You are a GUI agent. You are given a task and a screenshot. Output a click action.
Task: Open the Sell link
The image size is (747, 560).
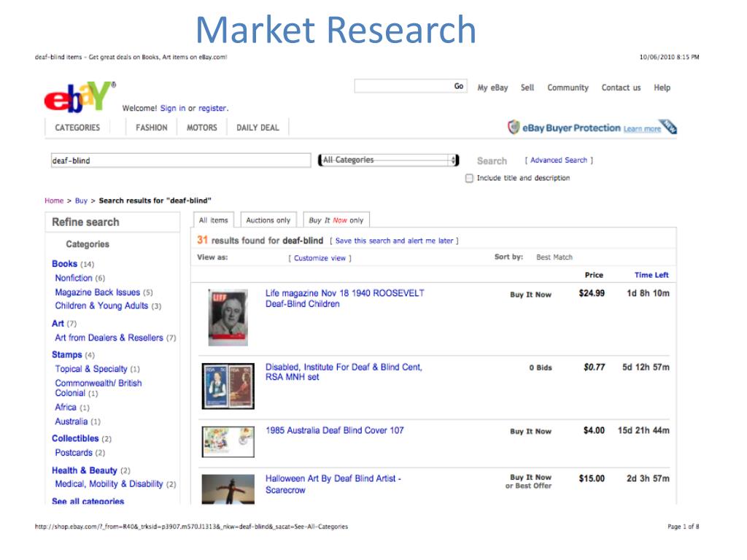tap(527, 87)
